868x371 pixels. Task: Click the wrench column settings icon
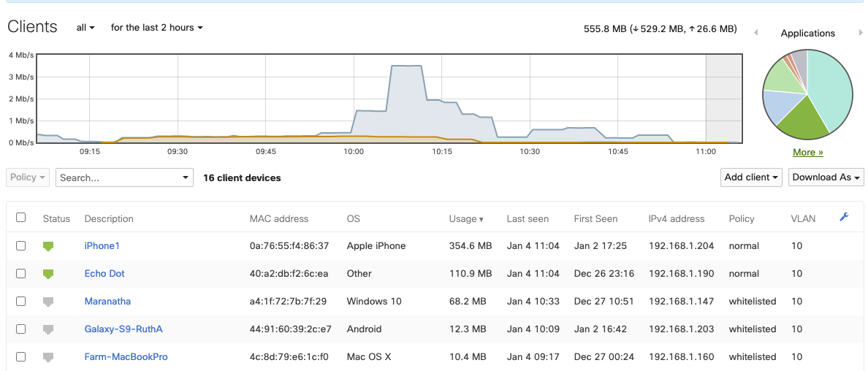(844, 217)
